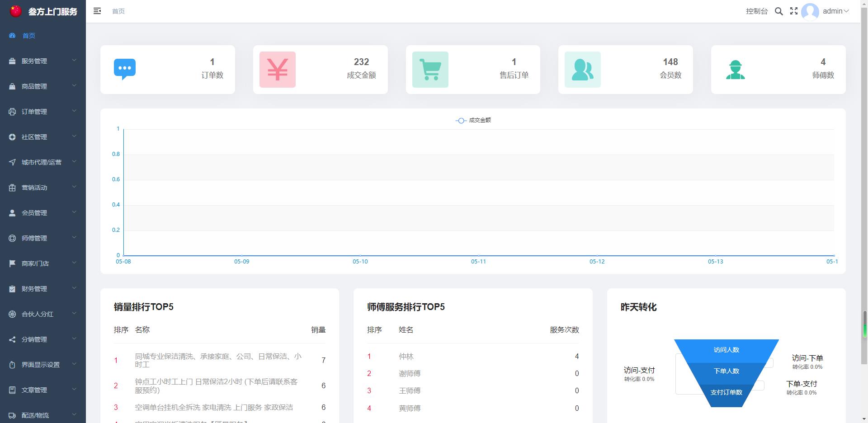Click the share icon for 分销管理

coord(12,339)
